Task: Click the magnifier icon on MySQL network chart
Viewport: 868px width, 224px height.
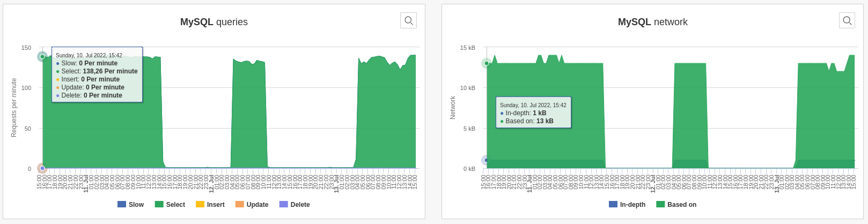Action: coord(847,20)
